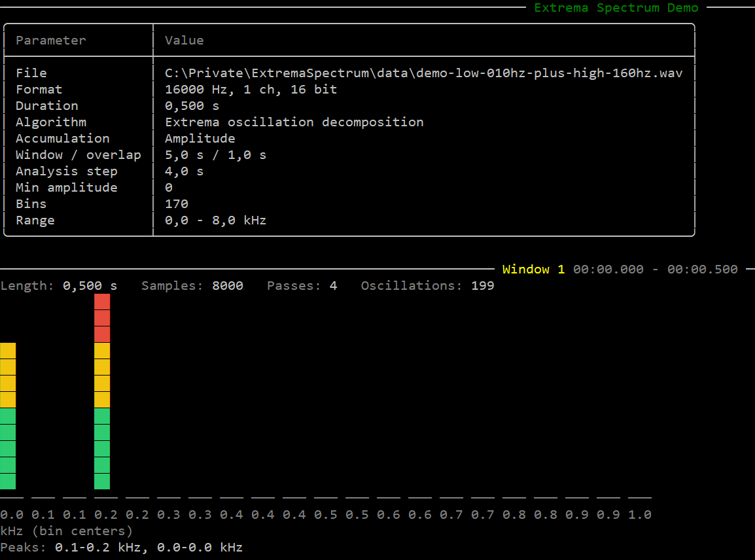This screenshot has width=755, height=560.
Task: Click the yellow segment of the tall bar
Action: pos(102,375)
